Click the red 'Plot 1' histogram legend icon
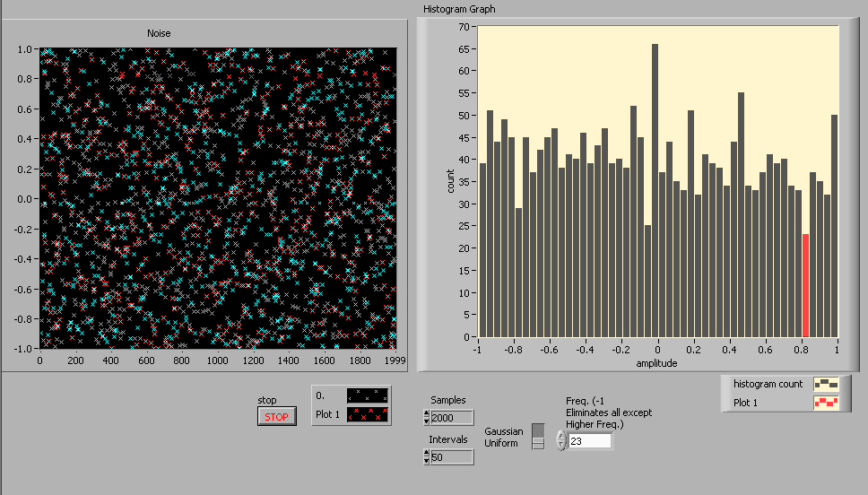868x495 pixels. (826, 403)
